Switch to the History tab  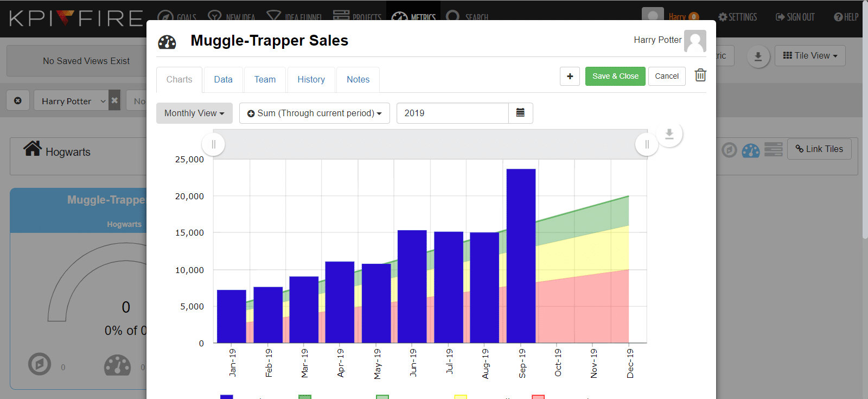point(311,79)
